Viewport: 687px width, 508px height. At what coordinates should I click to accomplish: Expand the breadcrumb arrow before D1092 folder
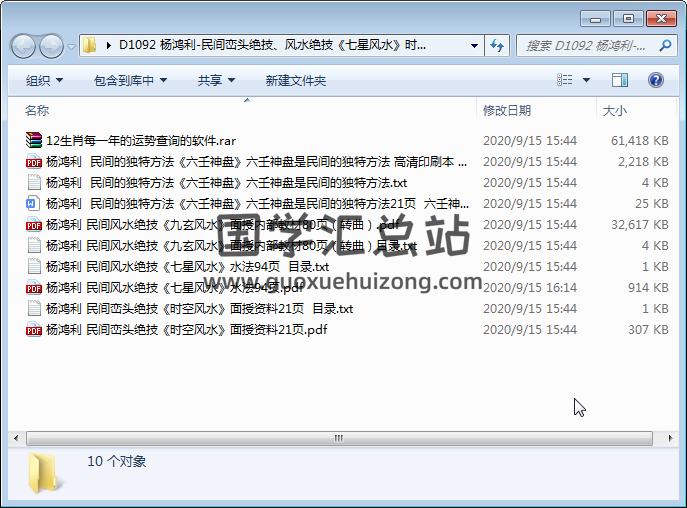point(108,45)
